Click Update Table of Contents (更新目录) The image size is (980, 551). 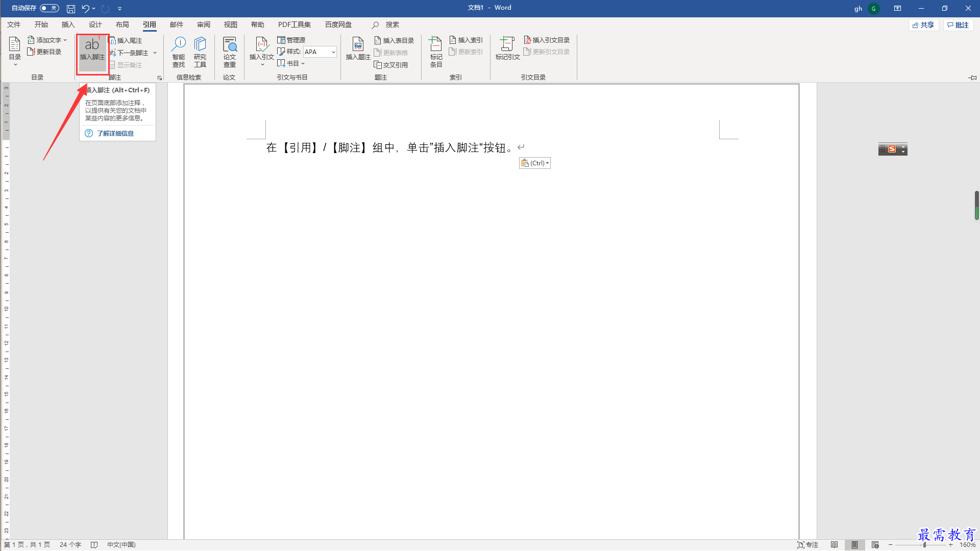44,52
